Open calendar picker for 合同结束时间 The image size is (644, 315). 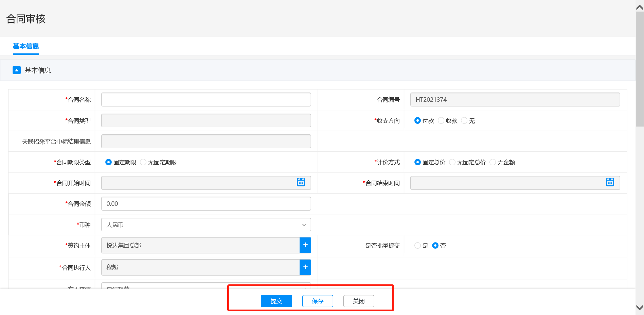[x=610, y=182]
